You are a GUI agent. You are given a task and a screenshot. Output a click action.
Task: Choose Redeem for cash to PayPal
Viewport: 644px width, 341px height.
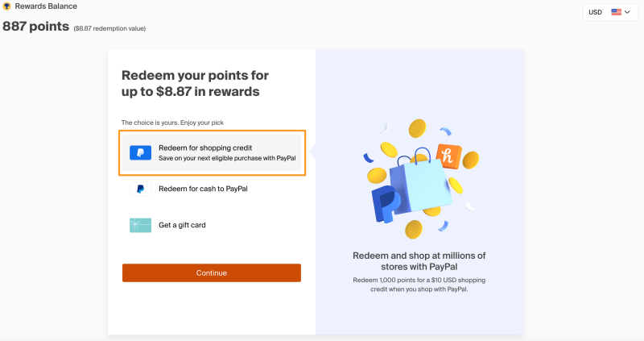tap(203, 189)
